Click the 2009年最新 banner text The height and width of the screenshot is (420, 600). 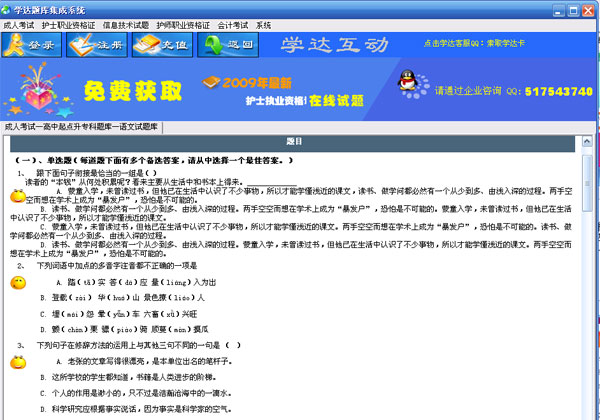tap(257, 83)
